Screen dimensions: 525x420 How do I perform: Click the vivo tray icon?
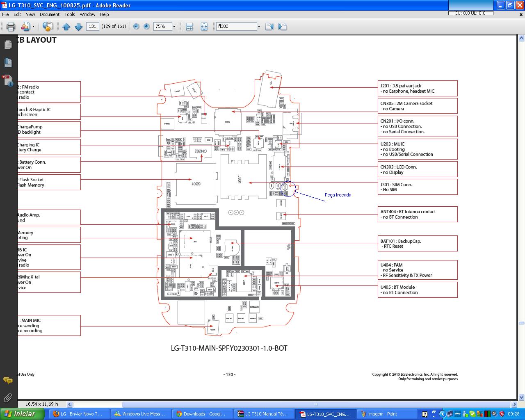458,414
